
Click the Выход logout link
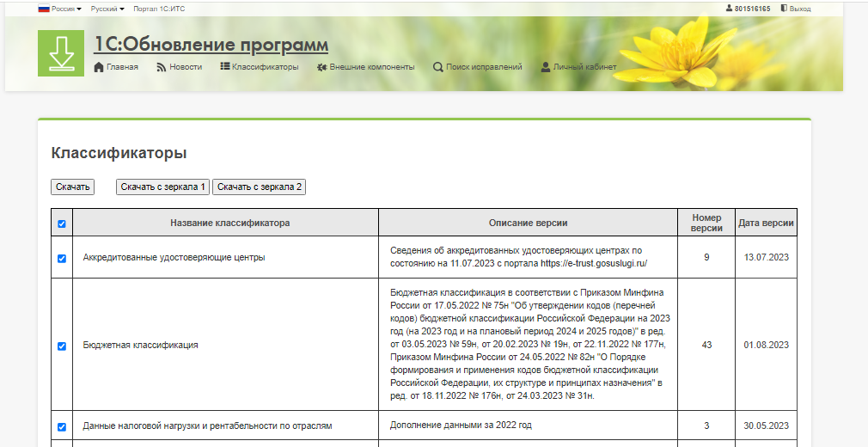click(800, 9)
